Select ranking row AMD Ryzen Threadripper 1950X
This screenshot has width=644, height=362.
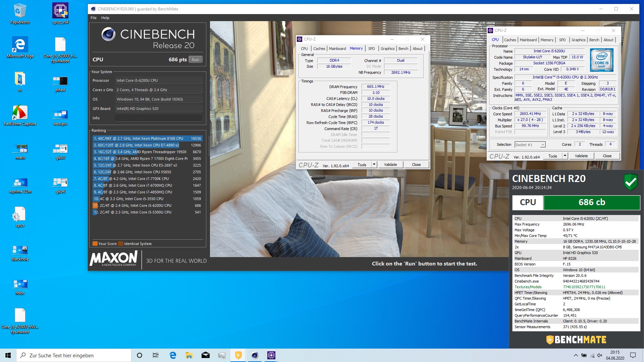[147, 152]
